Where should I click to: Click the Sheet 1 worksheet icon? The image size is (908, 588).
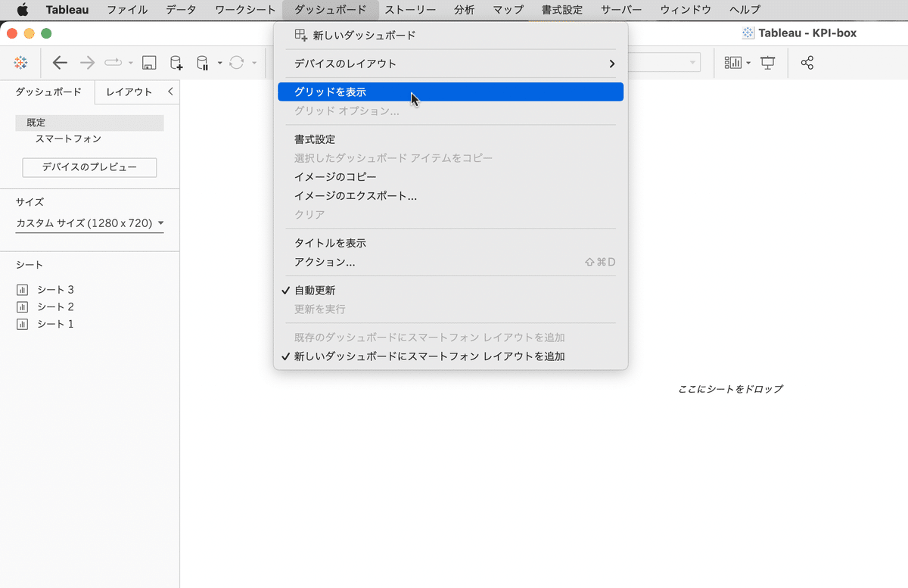22,324
